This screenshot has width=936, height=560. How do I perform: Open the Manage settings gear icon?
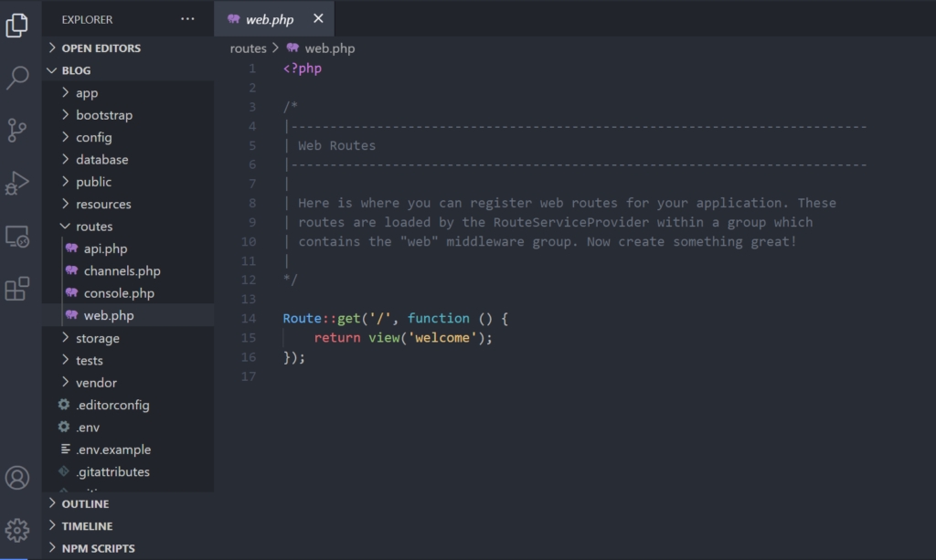17,530
